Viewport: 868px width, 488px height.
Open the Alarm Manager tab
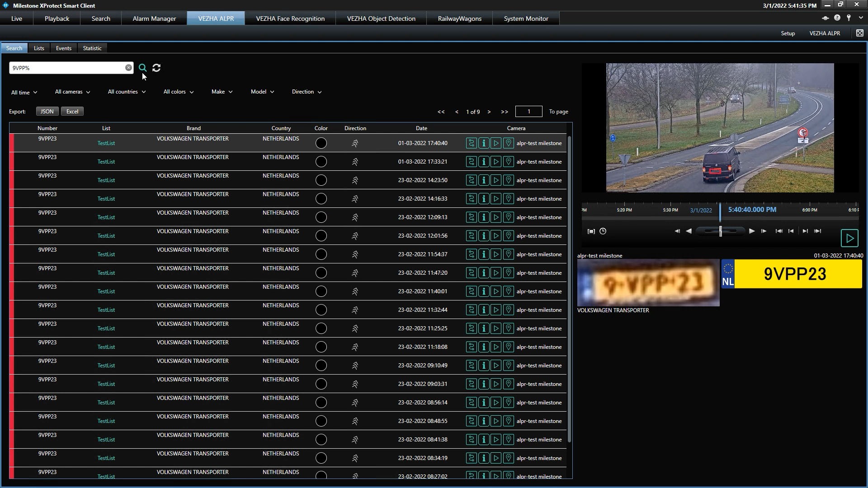154,19
